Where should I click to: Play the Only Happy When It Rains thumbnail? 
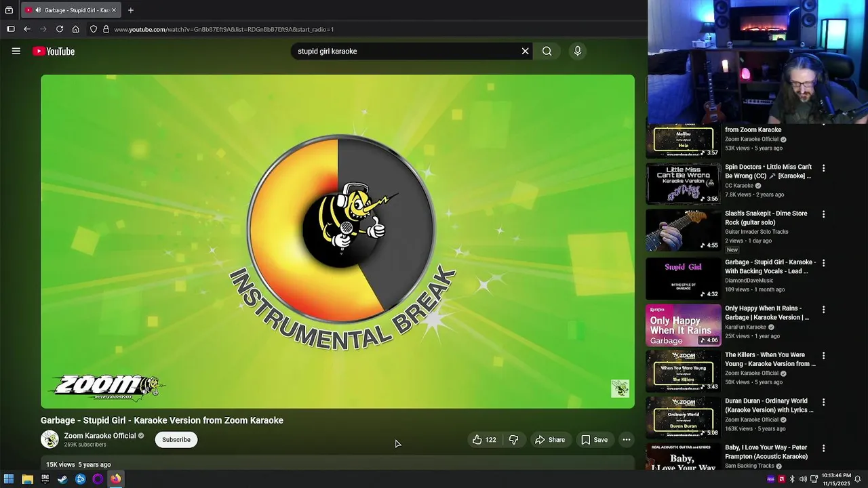[683, 325]
